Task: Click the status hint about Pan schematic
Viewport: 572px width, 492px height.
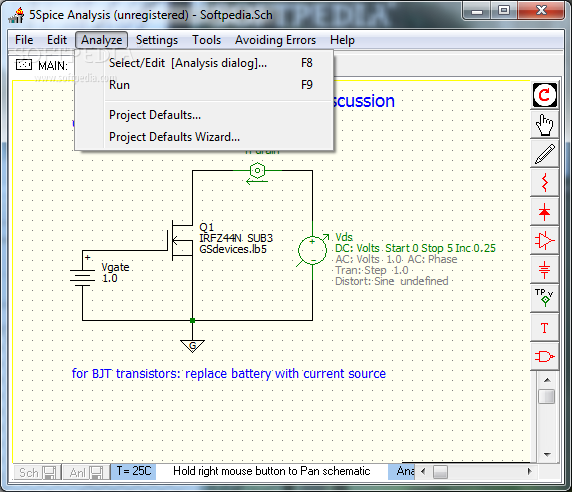Action: coord(272,471)
